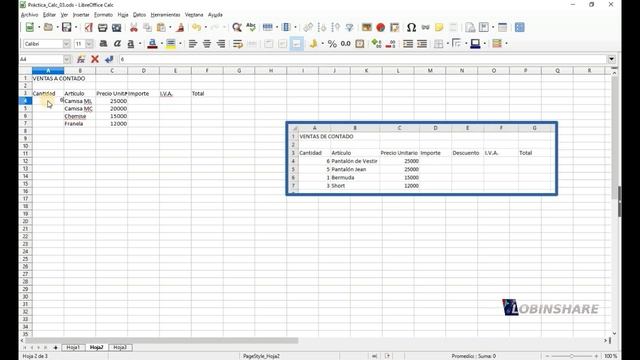The image size is (640, 360).
Task: Accept cell entry with blue arrow
Action: (109, 59)
